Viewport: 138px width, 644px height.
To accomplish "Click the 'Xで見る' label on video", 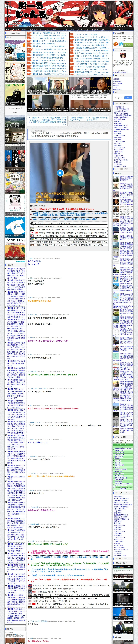I will [85, 146].
